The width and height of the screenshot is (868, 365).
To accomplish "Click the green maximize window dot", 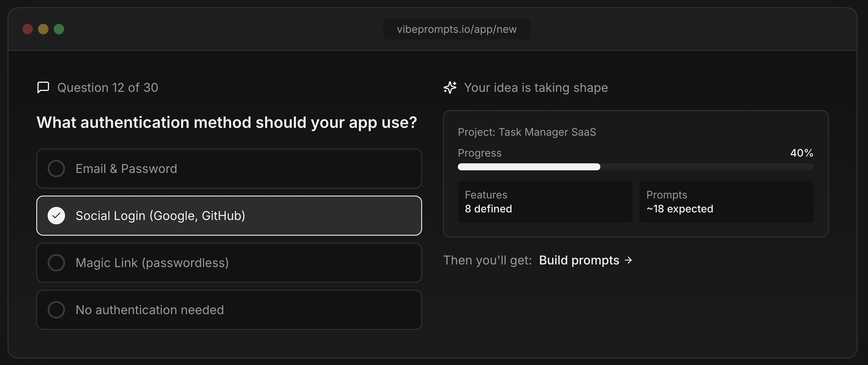I will point(59,29).
